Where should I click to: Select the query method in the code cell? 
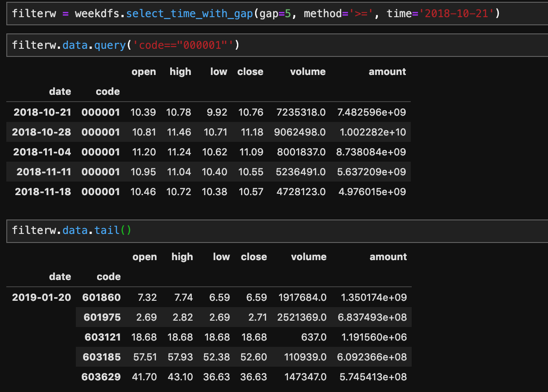110,45
